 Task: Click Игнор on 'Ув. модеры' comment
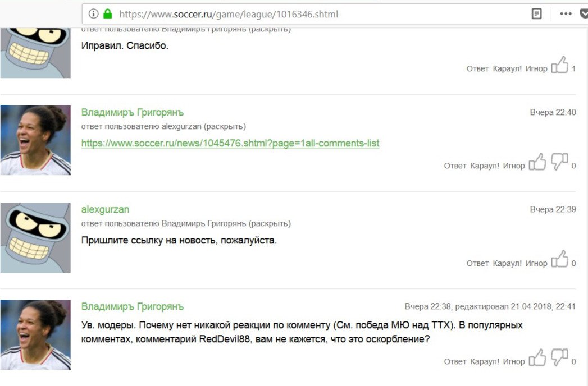click(x=514, y=362)
